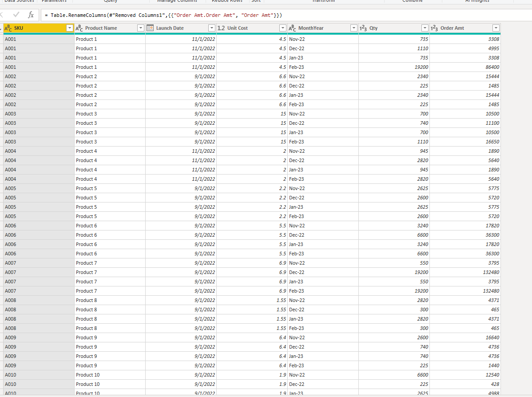532x397 pixels.
Task: Click the MonthYear column text type icon
Action: pyautogui.click(x=292, y=28)
